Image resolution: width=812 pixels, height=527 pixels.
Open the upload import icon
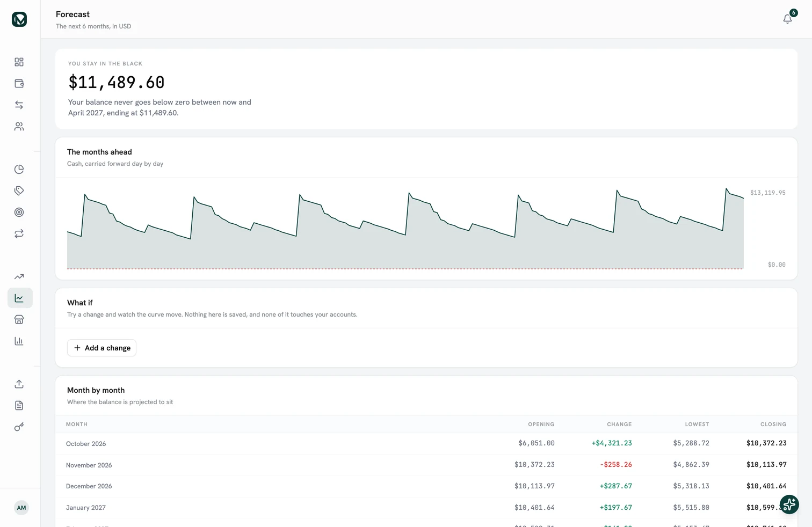[19, 384]
